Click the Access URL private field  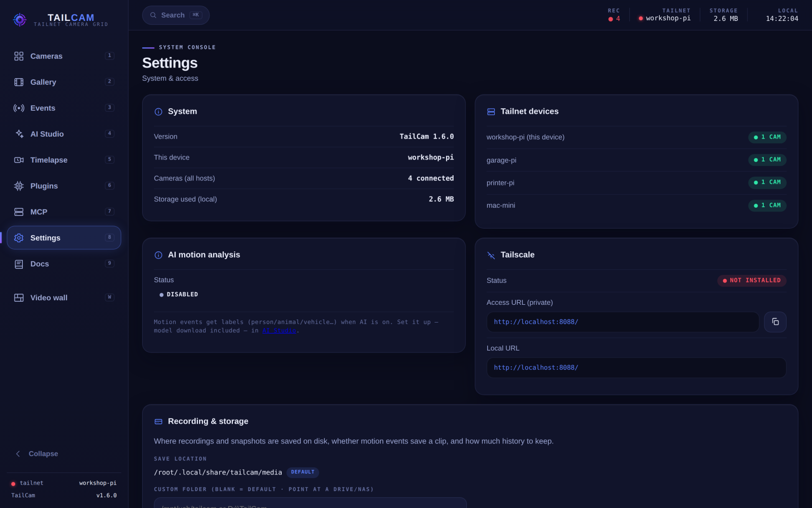pyautogui.click(x=623, y=322)
